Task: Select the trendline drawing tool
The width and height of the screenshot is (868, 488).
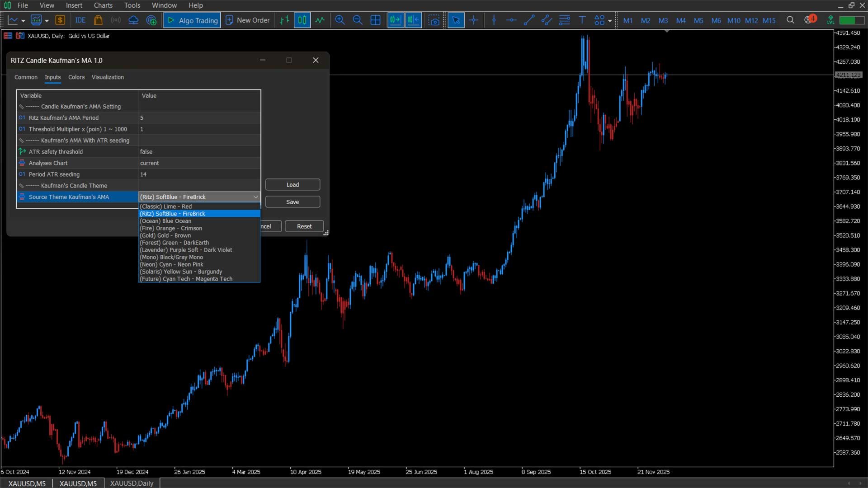Action: 529,20
